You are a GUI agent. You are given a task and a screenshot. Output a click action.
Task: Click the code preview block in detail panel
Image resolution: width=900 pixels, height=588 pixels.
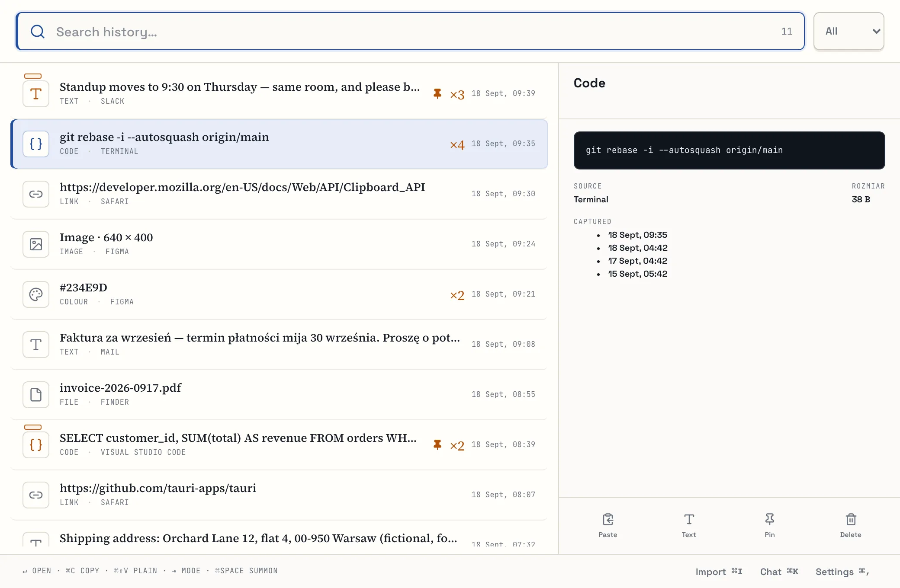click(729, 150)
